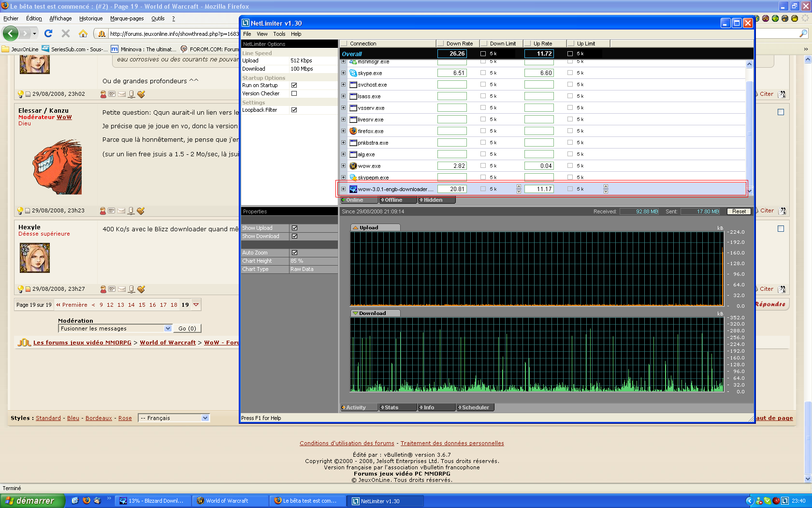Click the livesrv.exe process icon
The height and width of the screenshot is (508, 812).
pyautogui.click(x=353, y=120)
